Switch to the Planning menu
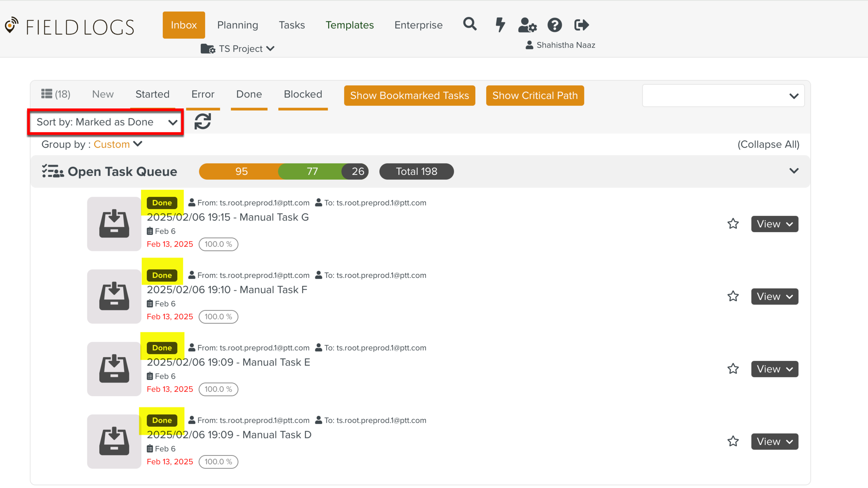The image size is (868, 488). 237,25
